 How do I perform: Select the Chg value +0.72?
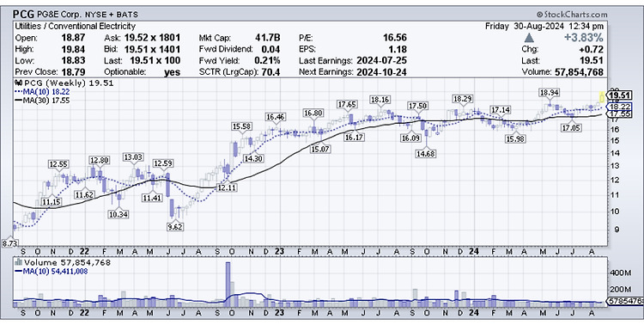[x=592, y=50]
